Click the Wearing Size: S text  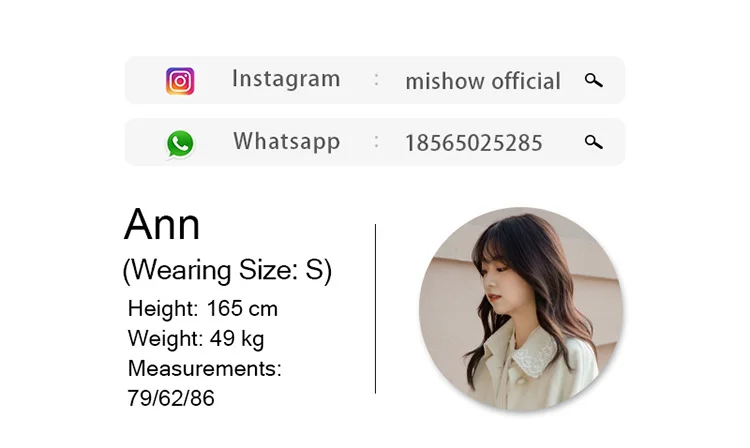(227, 270)
